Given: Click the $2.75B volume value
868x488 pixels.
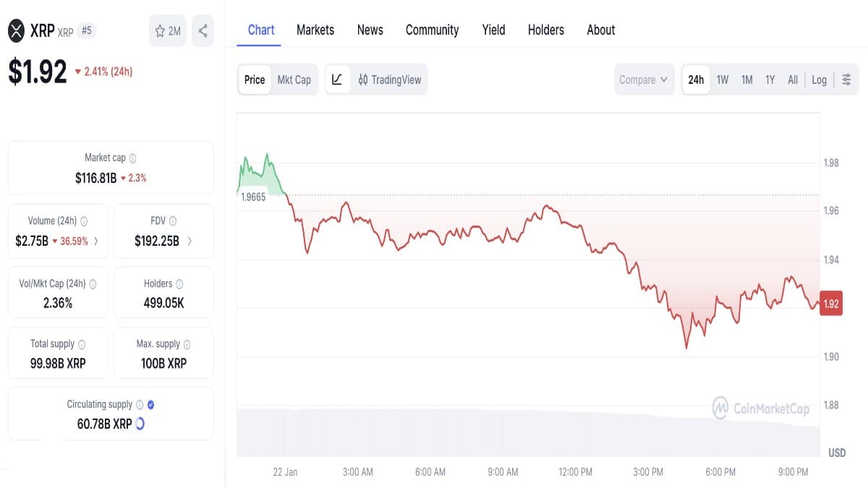Looking at the screenshot, I should point(32,241).
